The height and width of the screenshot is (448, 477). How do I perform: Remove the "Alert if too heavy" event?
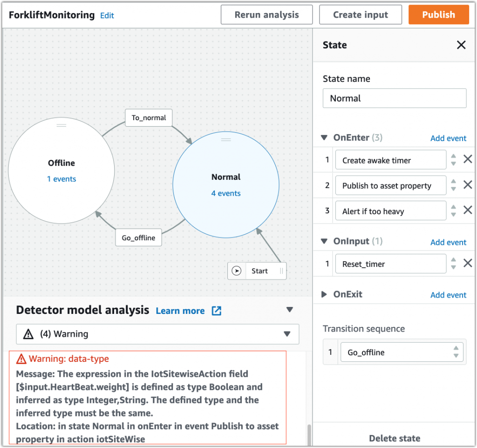(468, 210)
